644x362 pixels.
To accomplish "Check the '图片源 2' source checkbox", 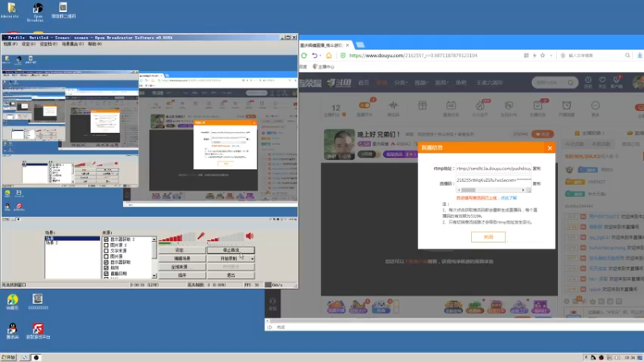I will pyautogui.click(x=106, y=245).
